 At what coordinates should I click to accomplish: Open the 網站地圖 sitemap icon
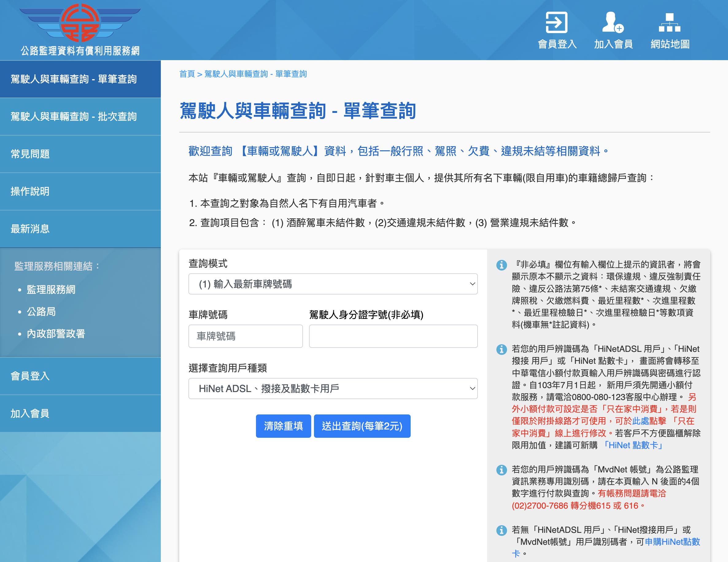[669, 23]
